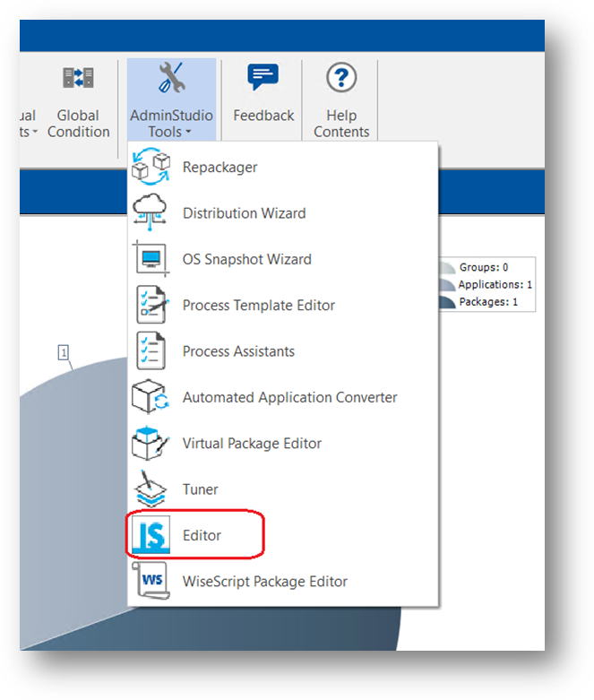
Task: Click the OS Snapshot Wizard monitor icon
Action: pos(151,258)
